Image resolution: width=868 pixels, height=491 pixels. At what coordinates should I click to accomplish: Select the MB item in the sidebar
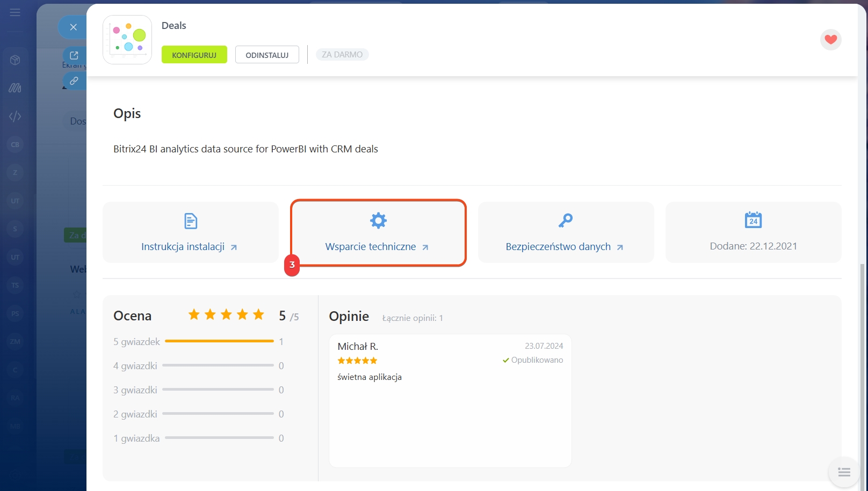pyautogui.click(x=15, y=427)
